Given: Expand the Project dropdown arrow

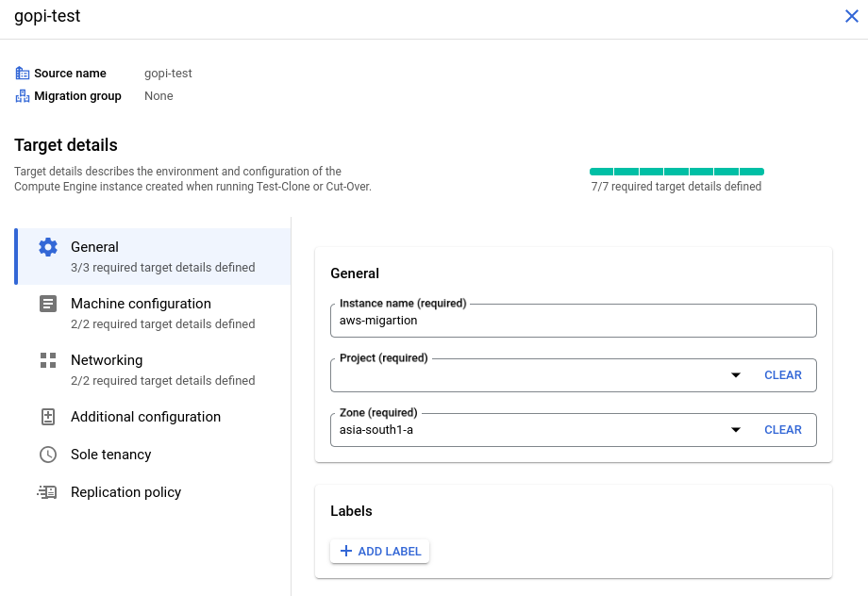Looking at the screenshot, I should pyautogui.click(x=736, y=375).
